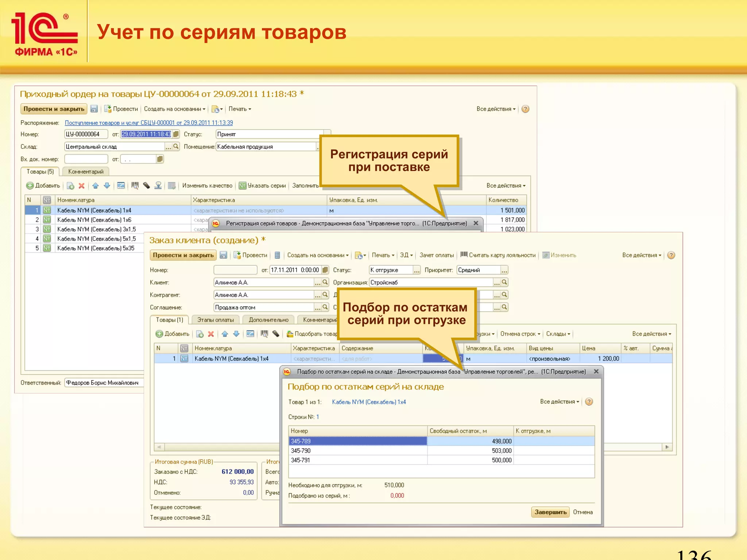Click scales stamp icon in receipt order toolbar
The height and width of the screenshot is (560, 747).
click(x=158, y=186)
